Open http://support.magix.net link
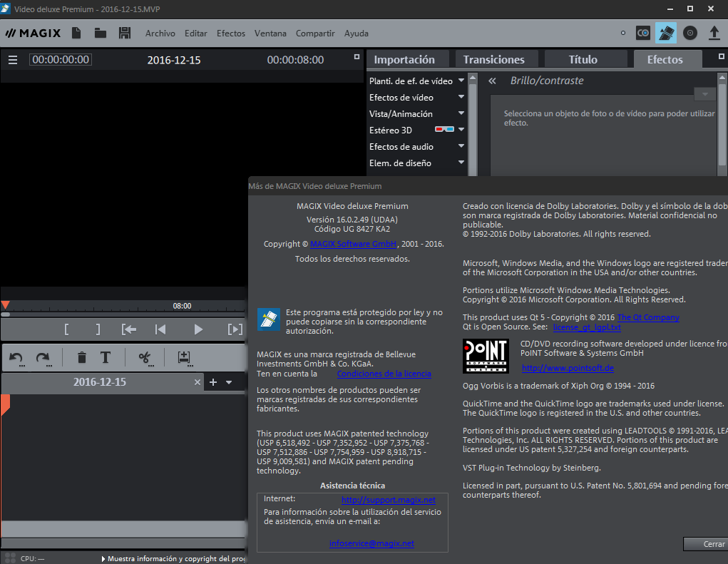This screenshot has height=564, width=728. click(389, 500)
